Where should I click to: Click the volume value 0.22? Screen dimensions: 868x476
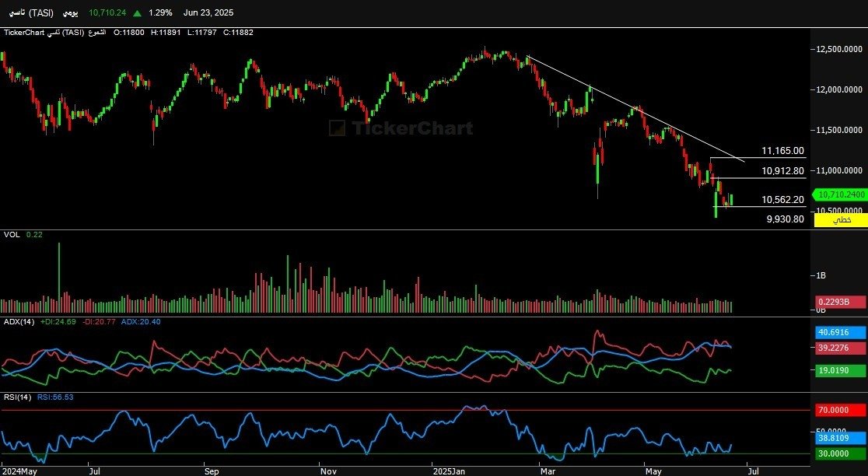[34, 235]
